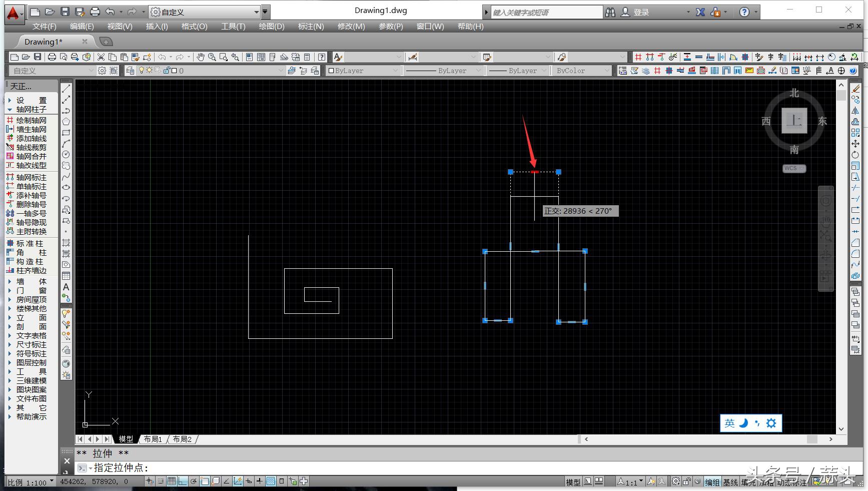The height and width of the screenshot is (491, 868).
Task: Select the multiline Text tool 'A'
Action: [x=66, y=287]
